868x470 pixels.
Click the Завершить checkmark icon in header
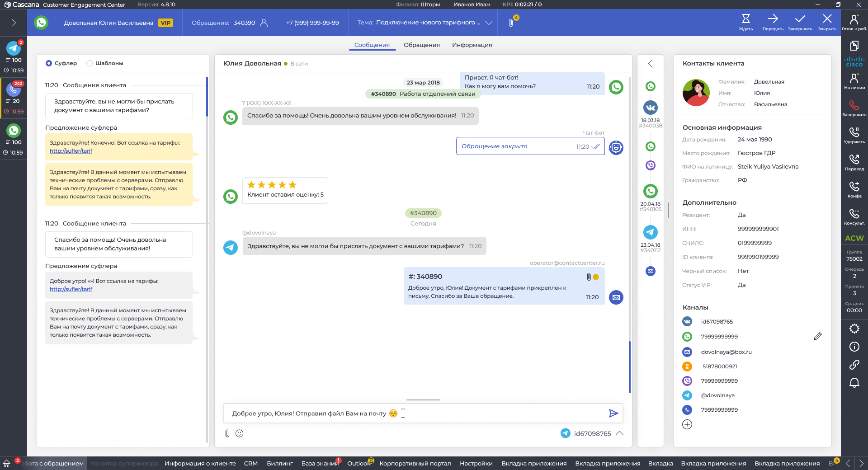click(x=800, y=19)
